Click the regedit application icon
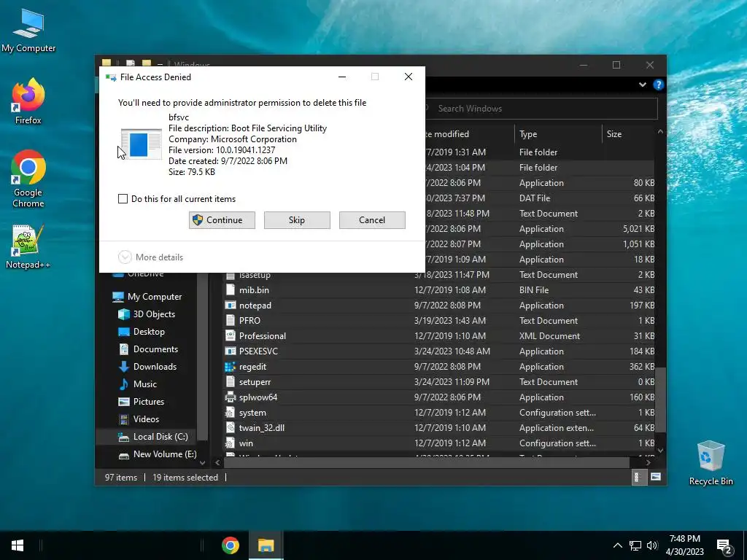 tap(230, 367)
